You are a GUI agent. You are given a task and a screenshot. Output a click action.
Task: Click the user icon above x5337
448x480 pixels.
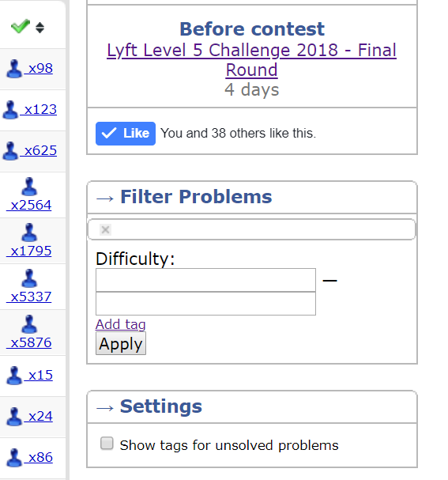tap(29, 278)
